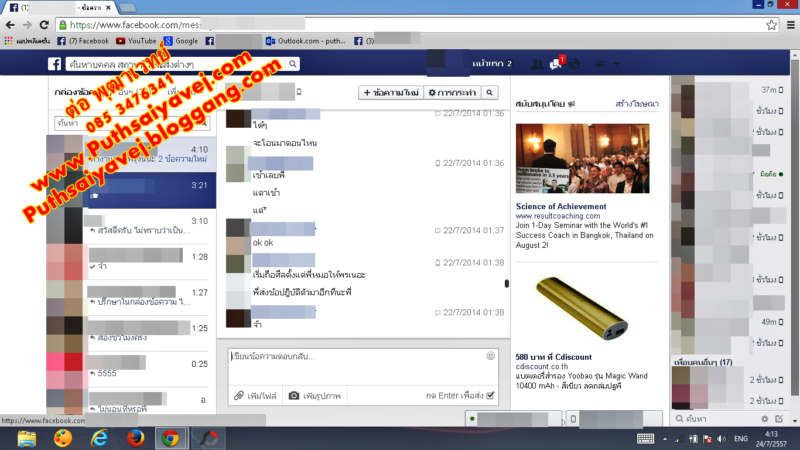The image size is (800, 450).
Task: Open the YouTube bookmark
Action: point(135,41)
